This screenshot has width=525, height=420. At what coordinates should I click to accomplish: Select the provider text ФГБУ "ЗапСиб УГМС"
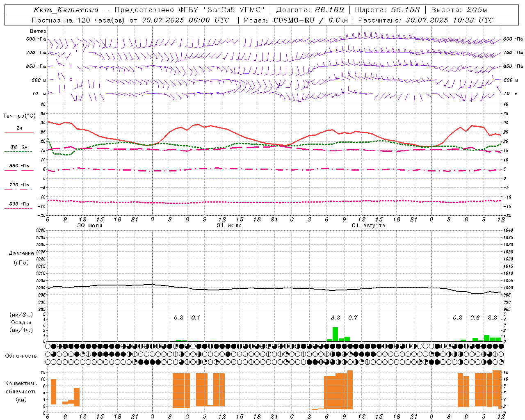tap(222, 10)
